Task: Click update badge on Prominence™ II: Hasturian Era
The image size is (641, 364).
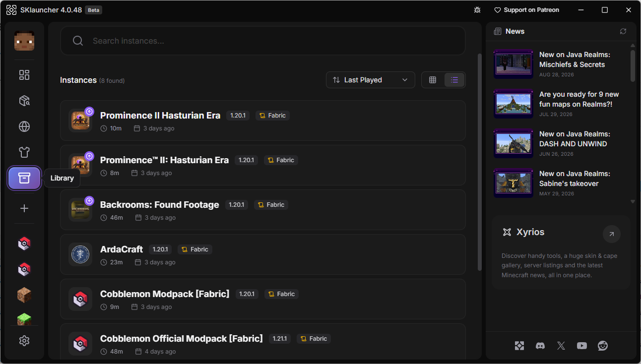Action: click(x=89, y=156)
